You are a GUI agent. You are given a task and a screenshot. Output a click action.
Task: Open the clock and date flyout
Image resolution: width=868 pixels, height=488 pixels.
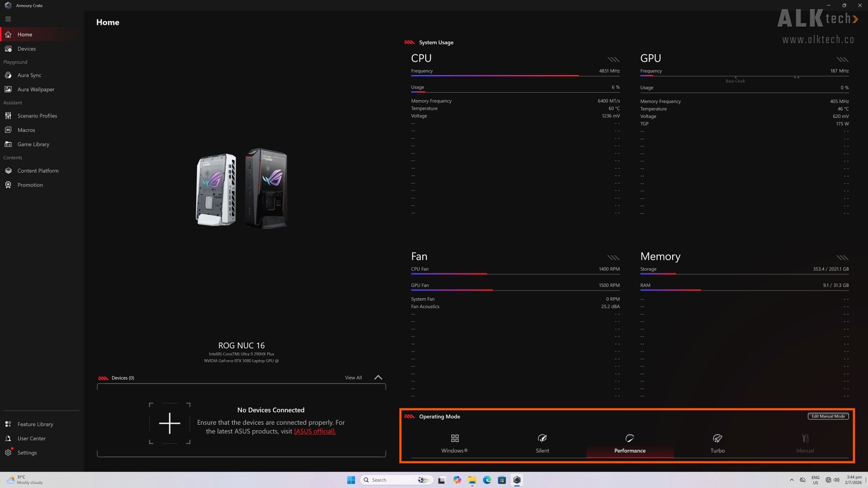pos(854,480)
